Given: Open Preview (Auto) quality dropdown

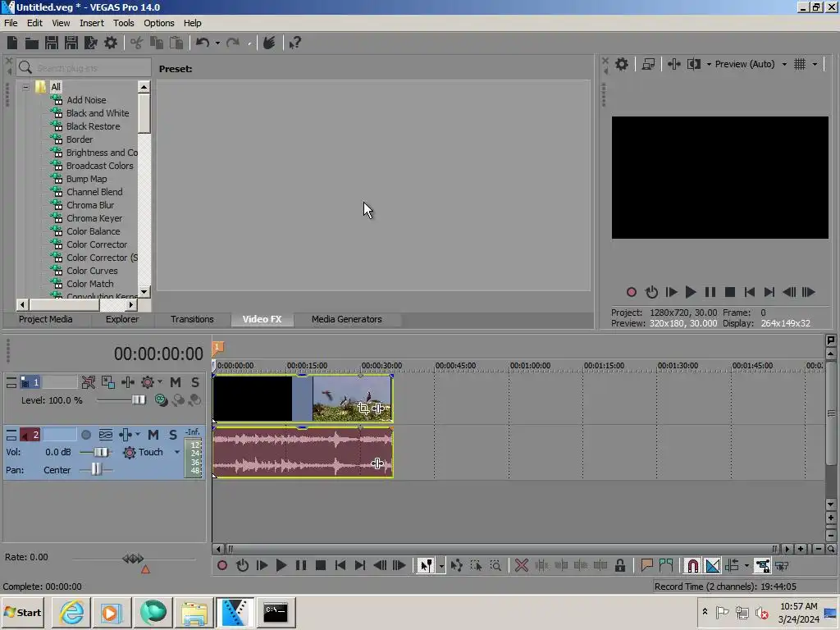Looking at the screenshot, I should [784, 64].
